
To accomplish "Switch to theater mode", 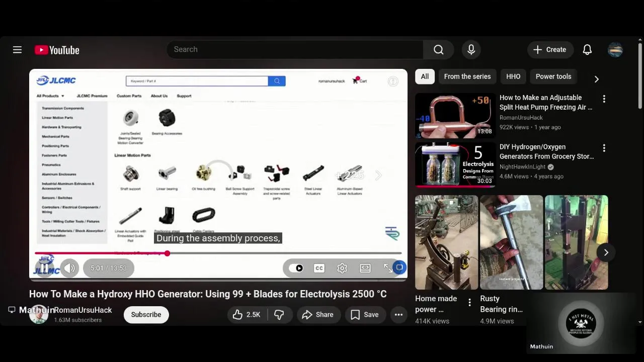I will coord(365,268).
